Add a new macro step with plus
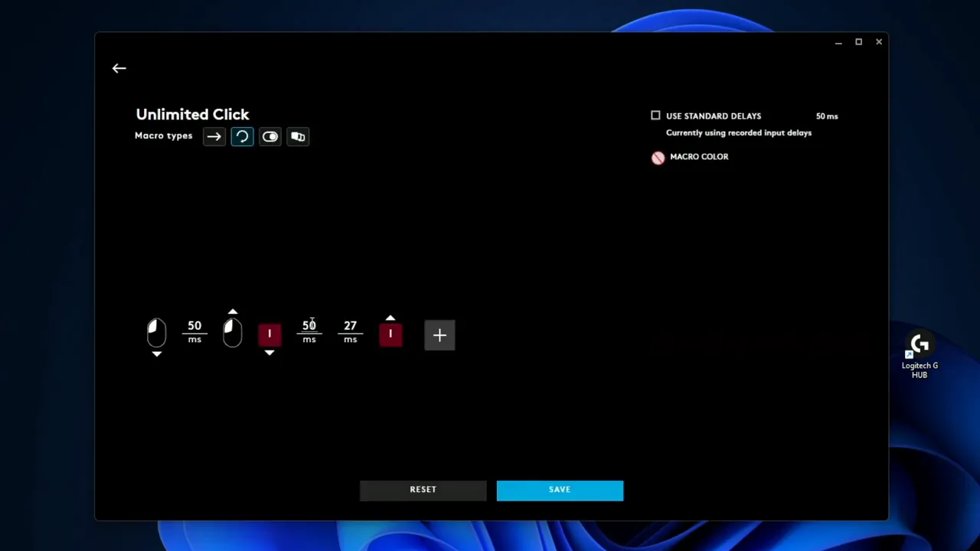Viewport: 980px width, 551px height. 439,335
